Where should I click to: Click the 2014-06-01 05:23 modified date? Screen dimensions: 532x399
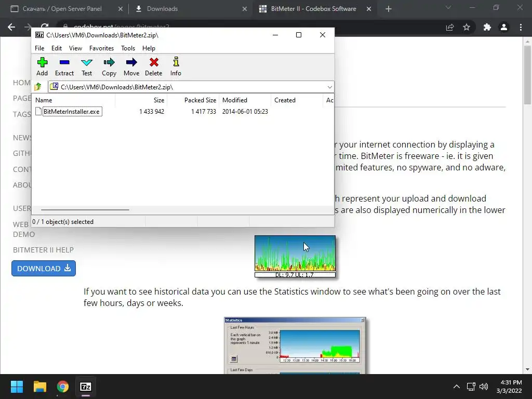click(x=245, y=112)
